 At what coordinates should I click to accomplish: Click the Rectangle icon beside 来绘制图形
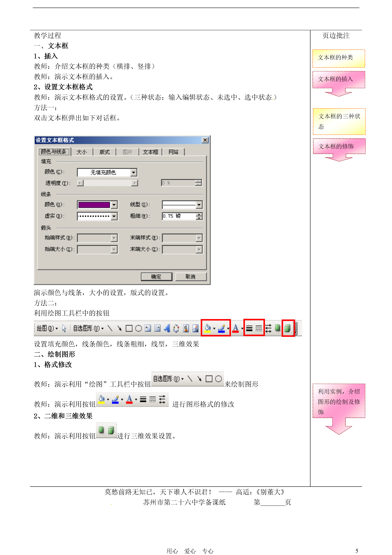click(x=209, y=379)
